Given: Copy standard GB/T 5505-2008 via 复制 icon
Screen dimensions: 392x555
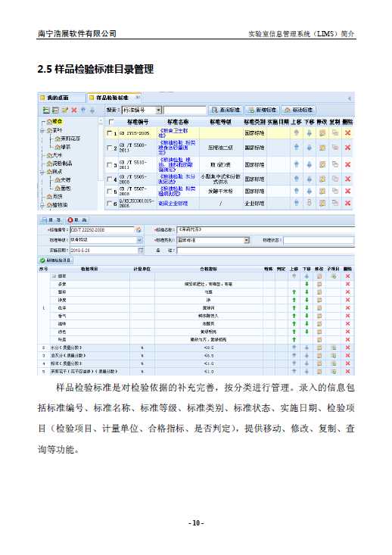Looking at the screenshot, I should (335, 179).
